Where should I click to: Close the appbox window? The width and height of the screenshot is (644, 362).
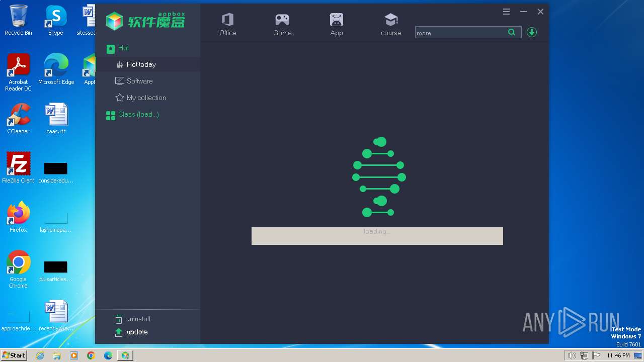click(x=540, y=12)
